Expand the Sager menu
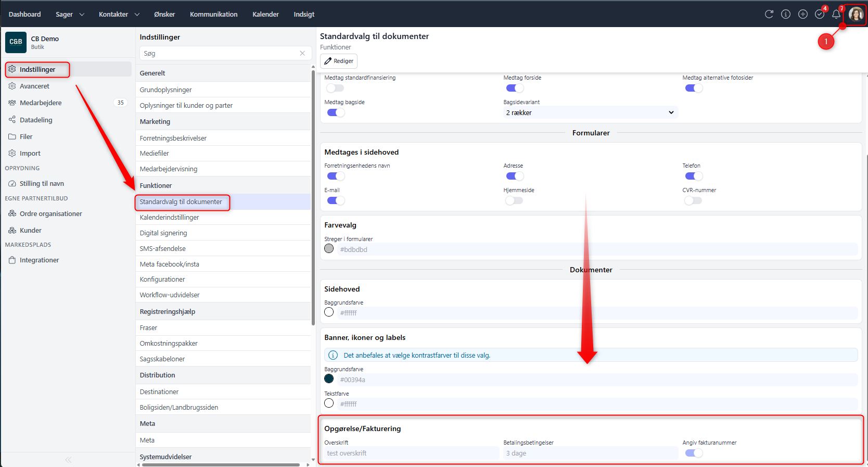The image size is (868, 467). 70,14
